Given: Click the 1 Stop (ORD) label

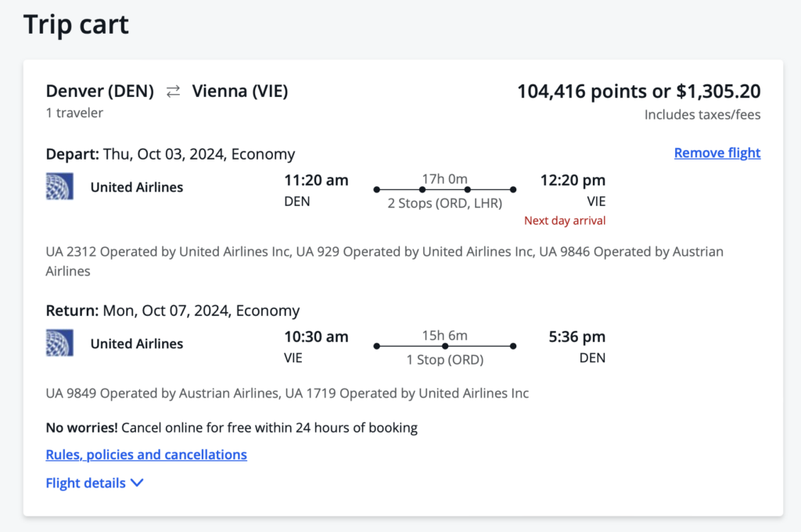Looking at the screenshot, I should (x=444, y=360).
